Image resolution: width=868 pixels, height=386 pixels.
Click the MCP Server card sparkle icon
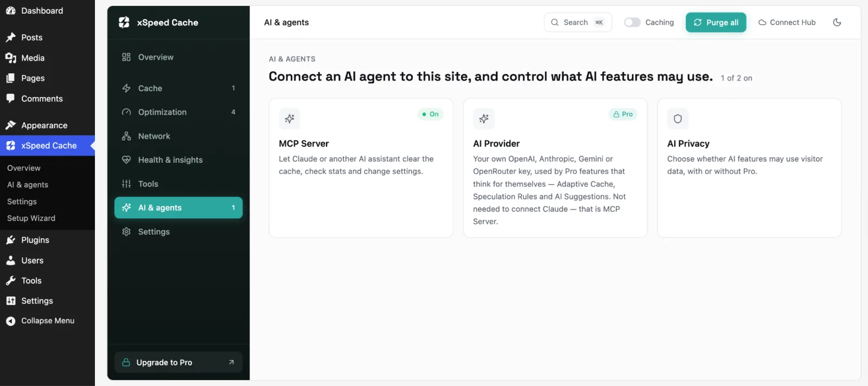pyautogui.click(x=290, y=118)
